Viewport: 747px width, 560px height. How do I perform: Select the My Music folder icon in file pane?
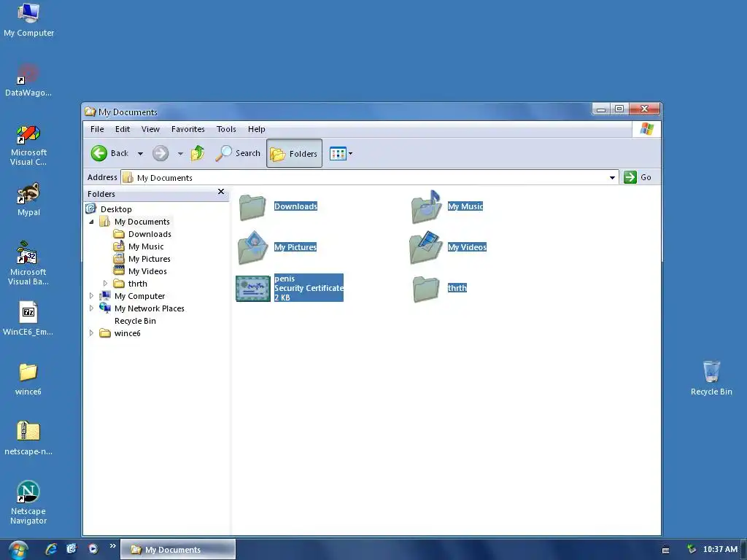pyautogui.click(x=426, y=207)
